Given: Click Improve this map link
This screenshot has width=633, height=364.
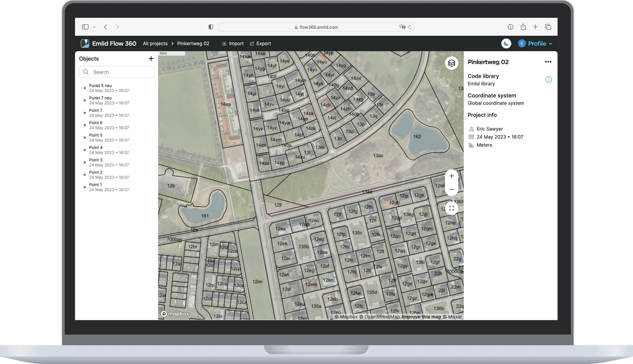Looking at the screenshot, I should 421,317.
